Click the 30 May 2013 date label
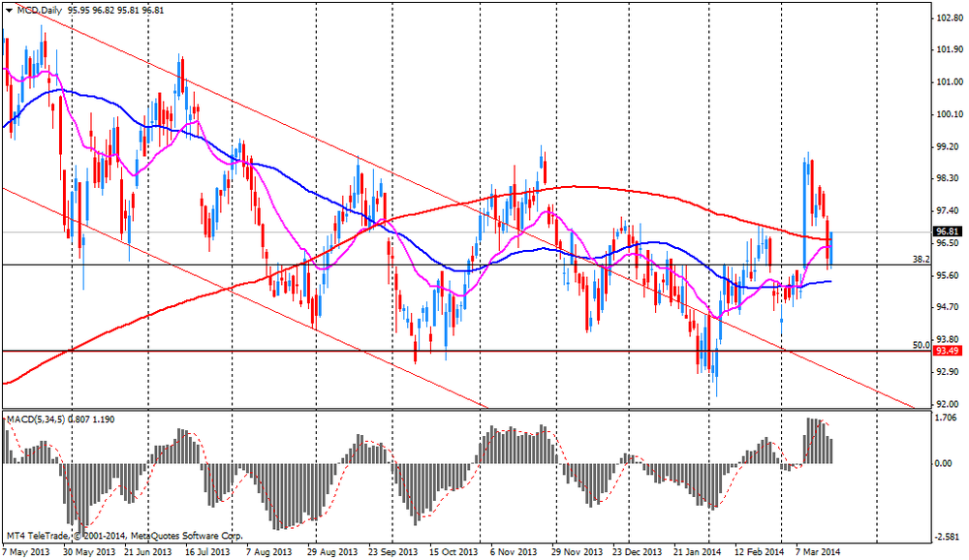 coord(89,551)
